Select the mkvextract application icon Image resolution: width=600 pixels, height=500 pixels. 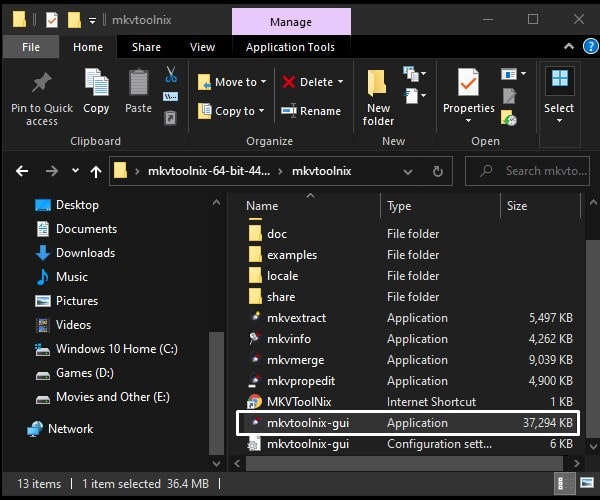pos(255,317)
